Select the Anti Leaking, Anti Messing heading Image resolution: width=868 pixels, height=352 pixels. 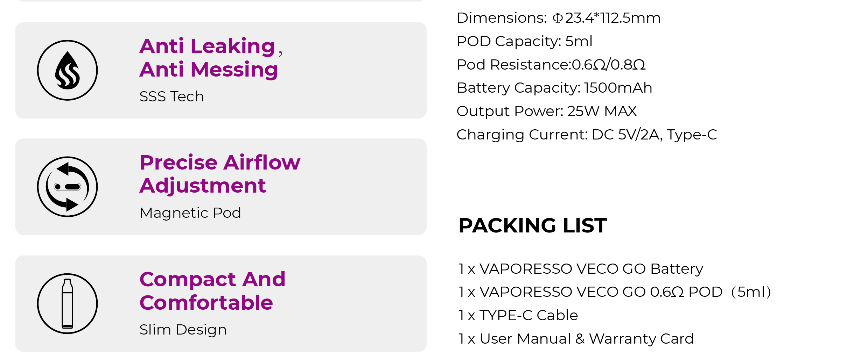click(x=211, y=58)
